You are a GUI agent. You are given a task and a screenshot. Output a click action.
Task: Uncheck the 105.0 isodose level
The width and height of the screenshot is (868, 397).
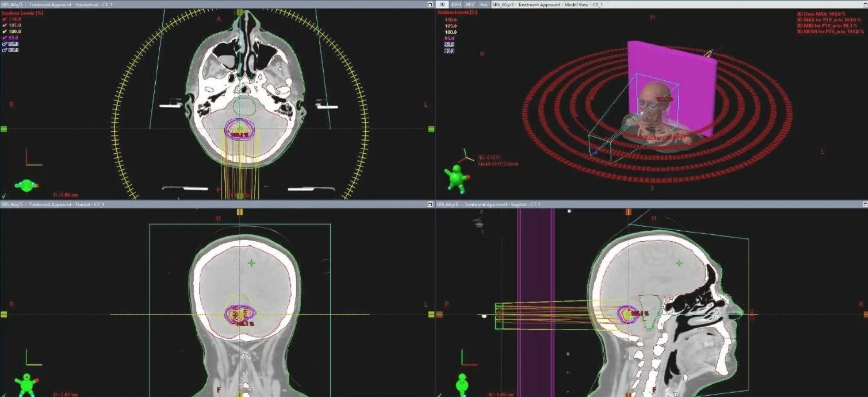coord(5,25)
